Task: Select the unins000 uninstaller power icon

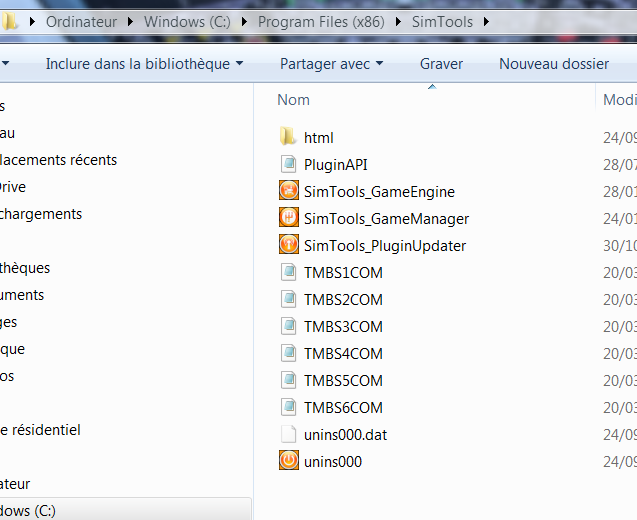Action: tap(288, 461)
